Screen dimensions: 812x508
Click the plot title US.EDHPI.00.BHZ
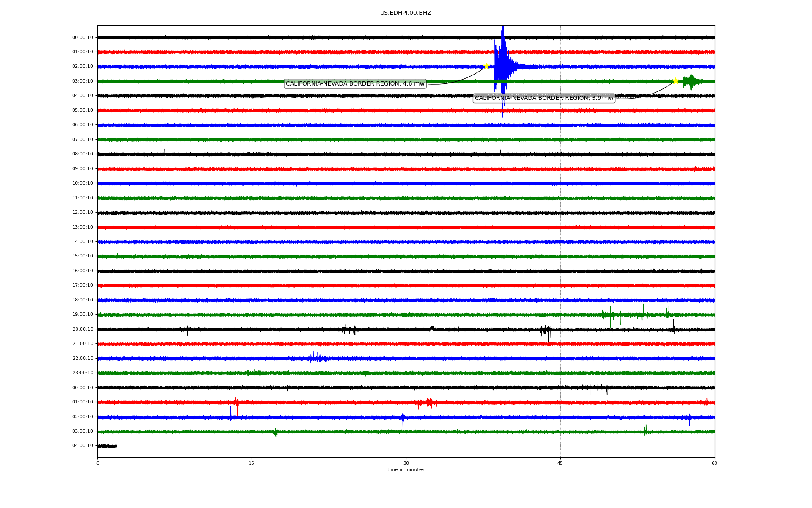pyautogui.click(x=406, y=13)
